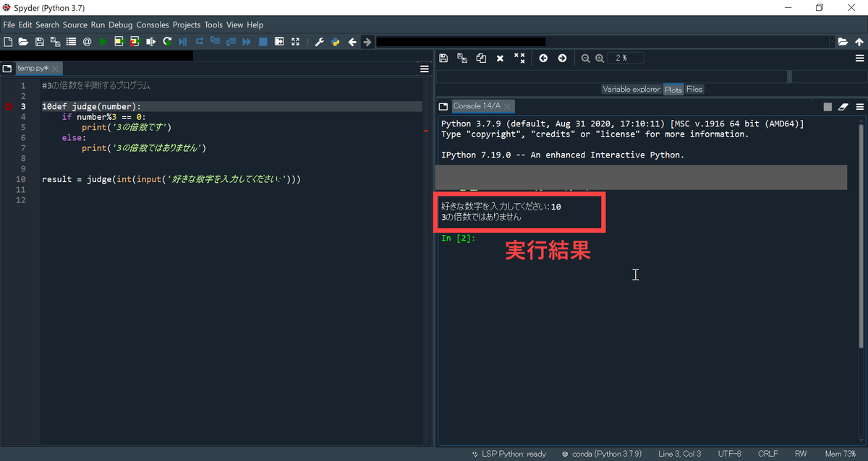Open the Tools menu
868x461 pixels.
click(213, 25)
